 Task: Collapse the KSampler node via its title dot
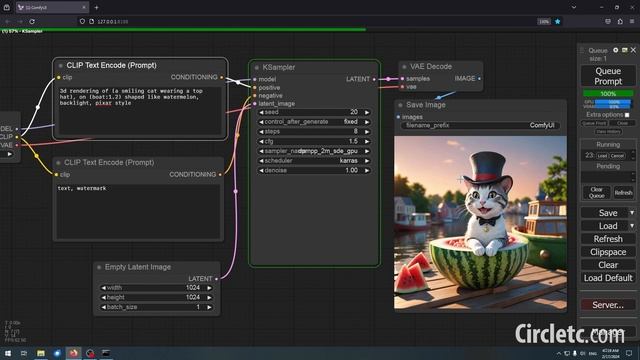(257, 68)
